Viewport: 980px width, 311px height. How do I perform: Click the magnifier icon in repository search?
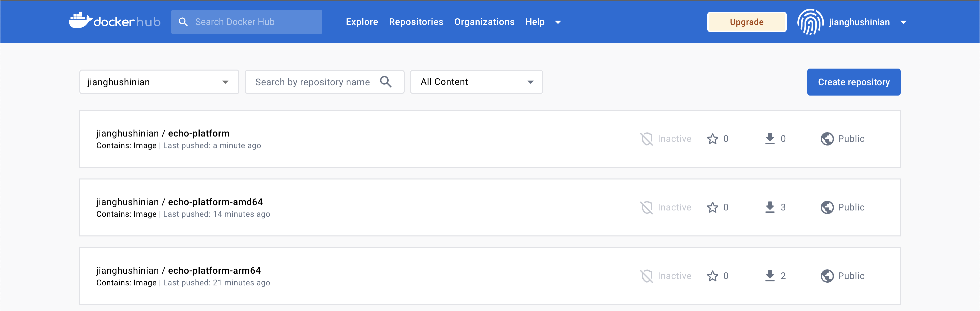385,82
